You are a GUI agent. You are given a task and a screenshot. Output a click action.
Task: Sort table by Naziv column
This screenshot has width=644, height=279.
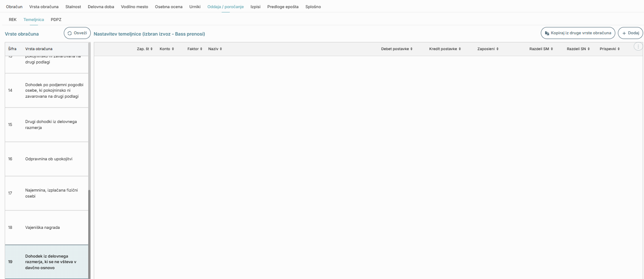[x=215, y=49]
